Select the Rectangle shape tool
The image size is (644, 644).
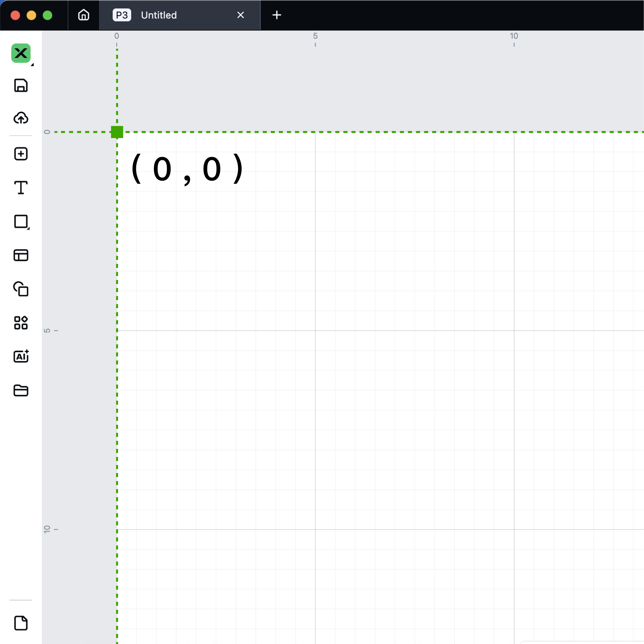coord(21,221)
